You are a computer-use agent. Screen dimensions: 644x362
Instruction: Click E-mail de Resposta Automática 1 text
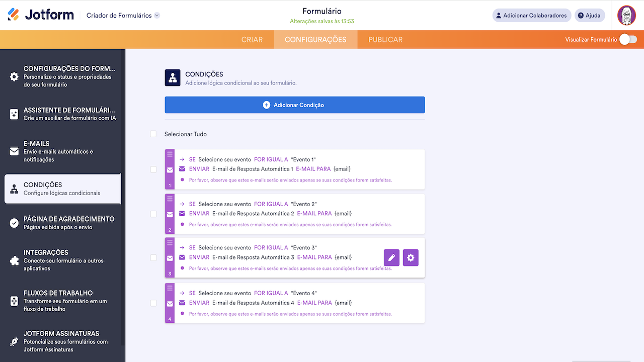[x=253, y=169]
